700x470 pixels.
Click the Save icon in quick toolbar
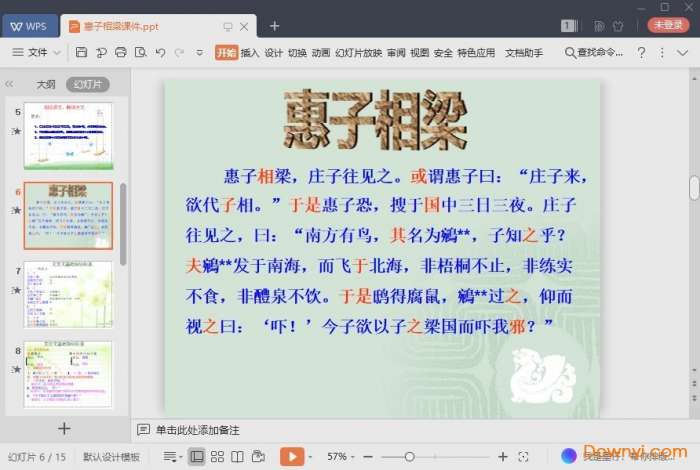pyautogui.click(x=81, y=53)
